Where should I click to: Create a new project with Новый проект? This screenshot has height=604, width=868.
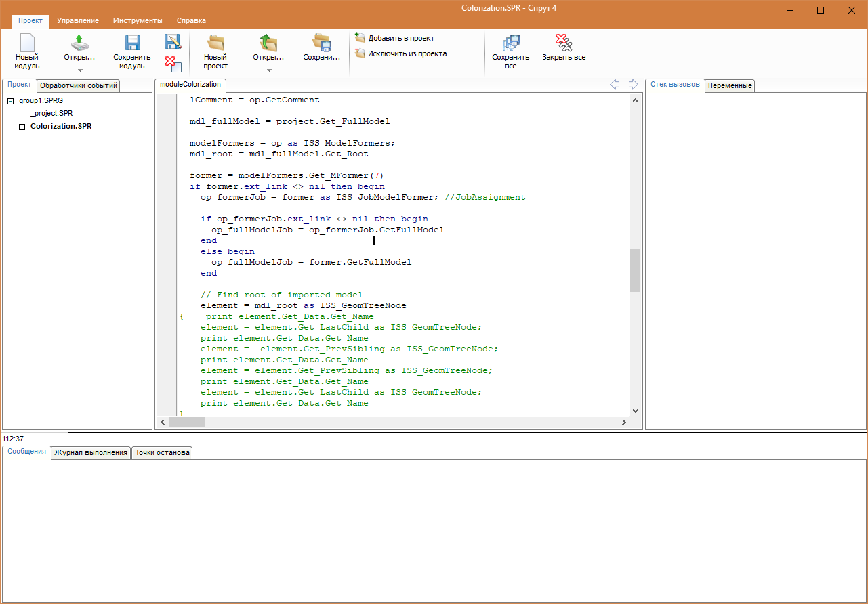215,43
